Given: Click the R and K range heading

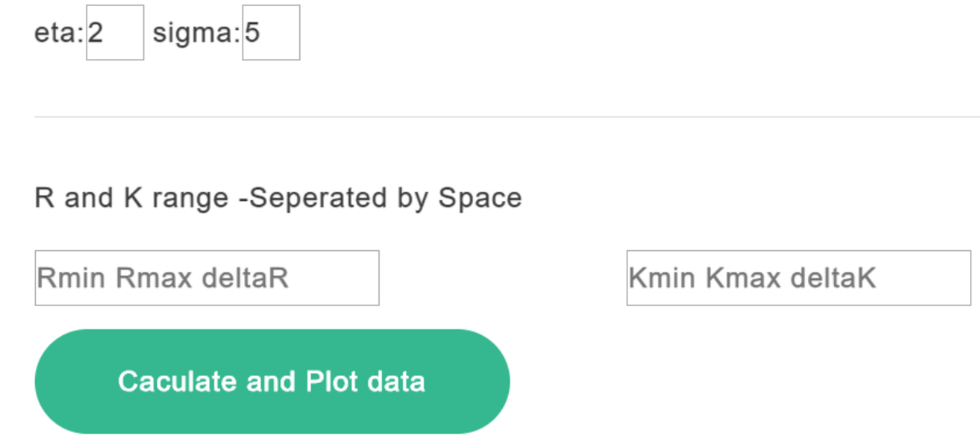Looking at the screenshot, I should point(278,198).
